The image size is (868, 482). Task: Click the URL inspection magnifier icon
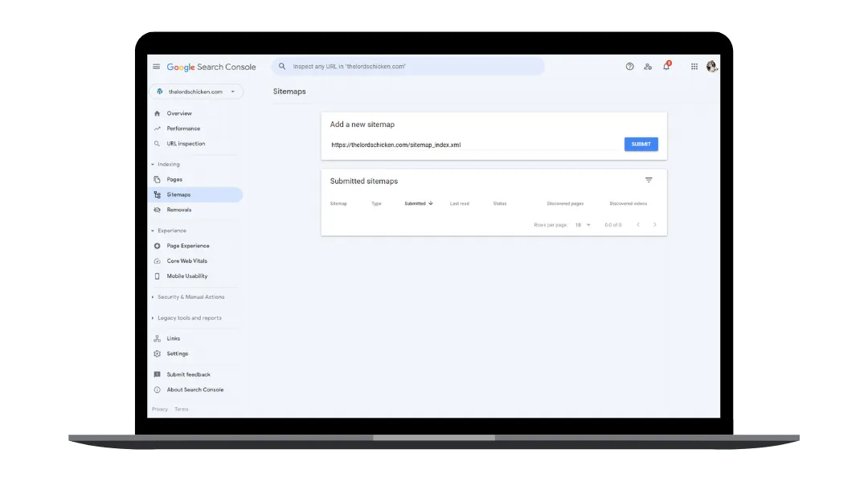click(x=158, y=144)
